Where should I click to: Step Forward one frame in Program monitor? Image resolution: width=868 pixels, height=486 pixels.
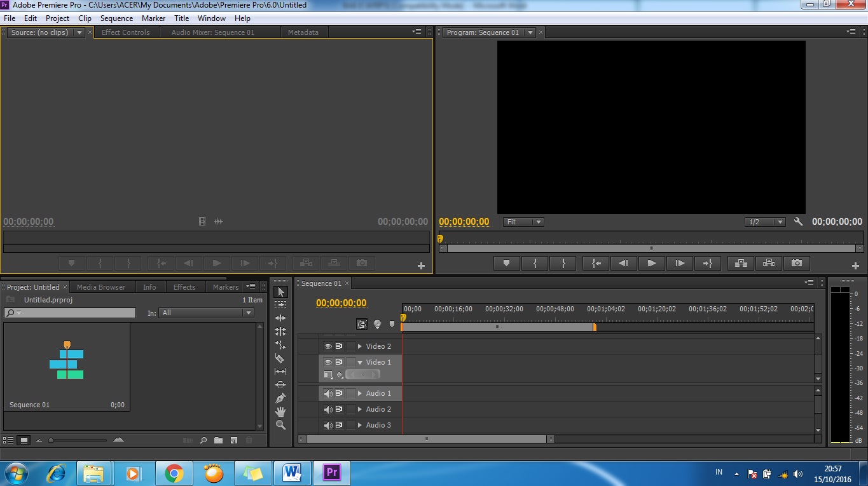(x=680, y=263)
